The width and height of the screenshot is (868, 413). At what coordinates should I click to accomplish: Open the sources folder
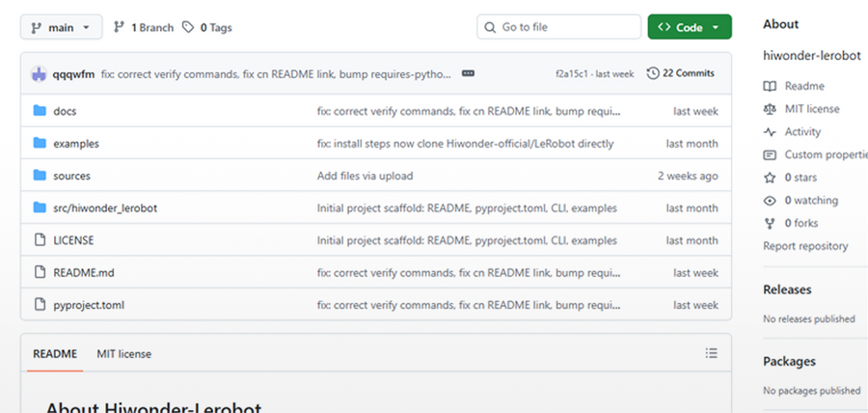click(x=72, y=176)
